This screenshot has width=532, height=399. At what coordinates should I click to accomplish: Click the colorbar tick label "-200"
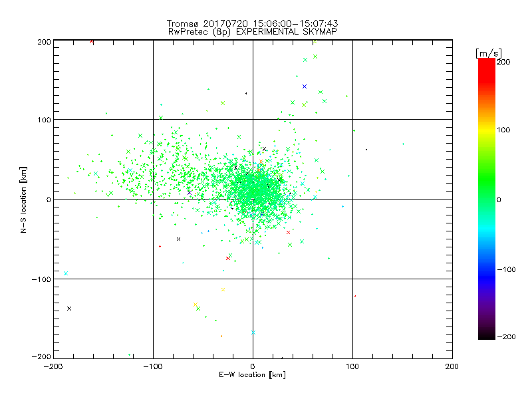(506, 336)
